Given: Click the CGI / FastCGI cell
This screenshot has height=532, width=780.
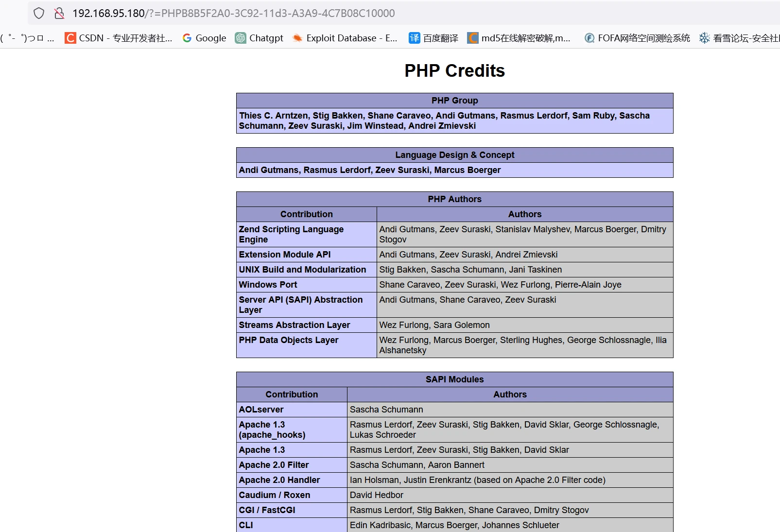Looking at the screenshot, I should [x=292, y=510].
